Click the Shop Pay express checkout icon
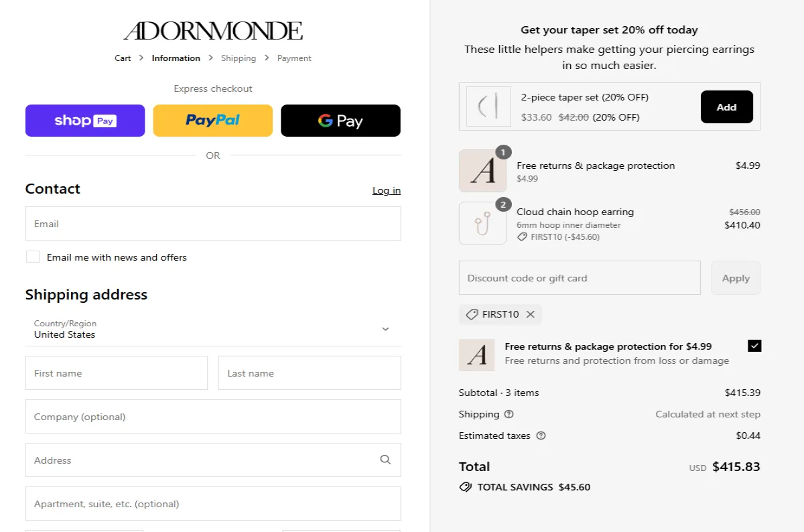The width and height of the screenshot is (804, 532). [x=84, y=121]
